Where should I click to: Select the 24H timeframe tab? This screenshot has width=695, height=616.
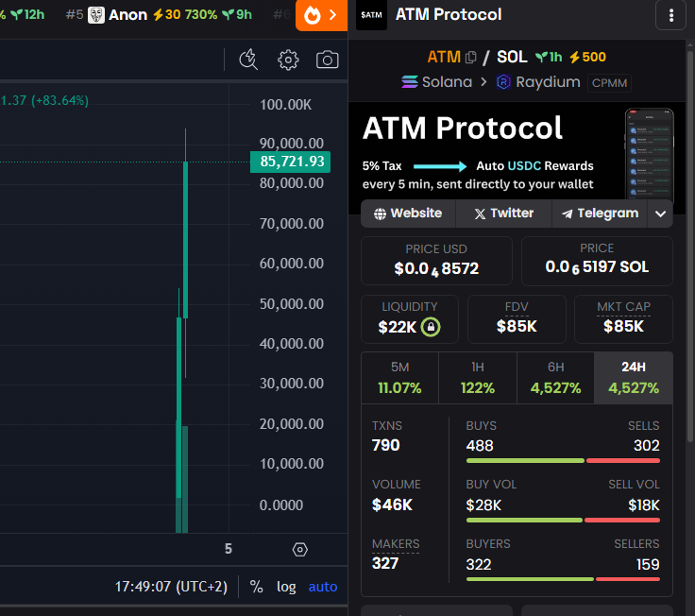(634, 378)
